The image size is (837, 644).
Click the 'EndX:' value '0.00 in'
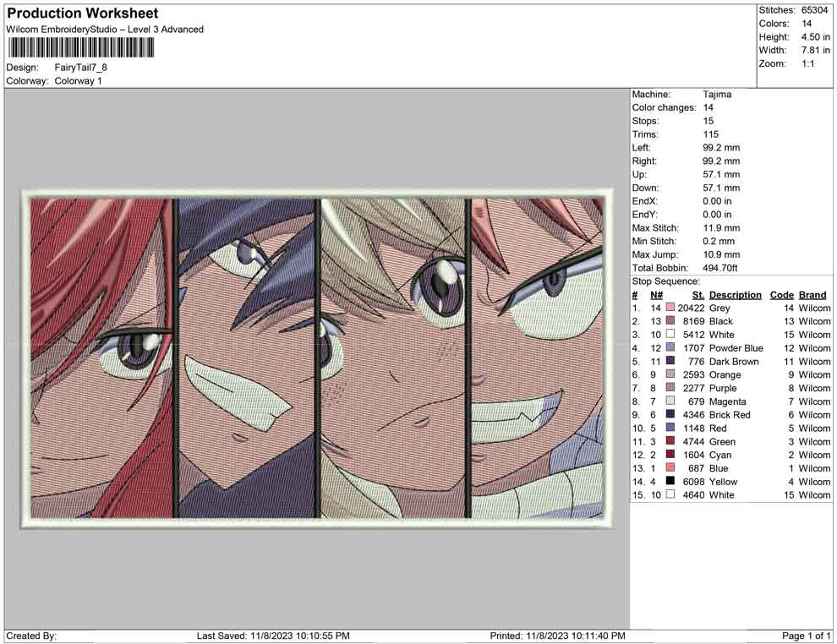click(x=717, y=201)
